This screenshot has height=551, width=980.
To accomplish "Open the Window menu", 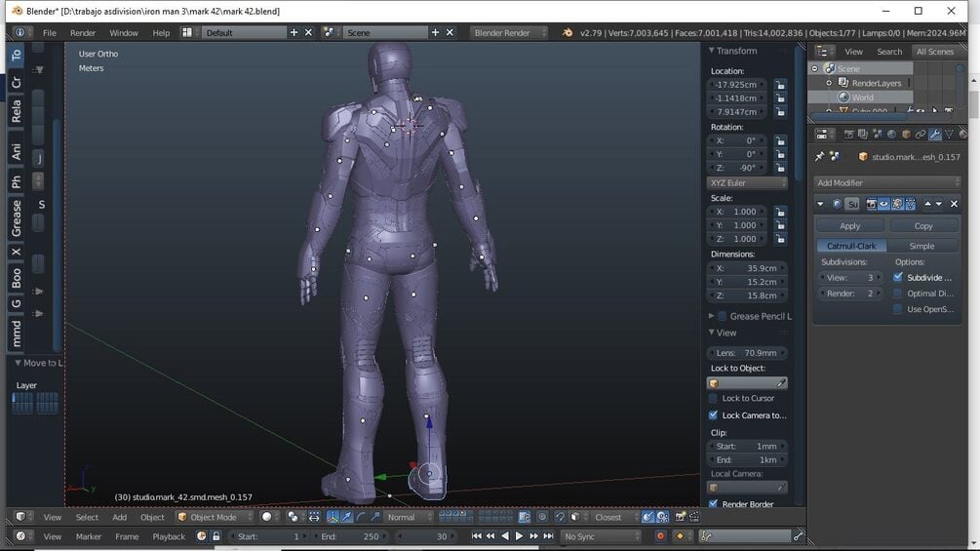I will pos(124,33).
